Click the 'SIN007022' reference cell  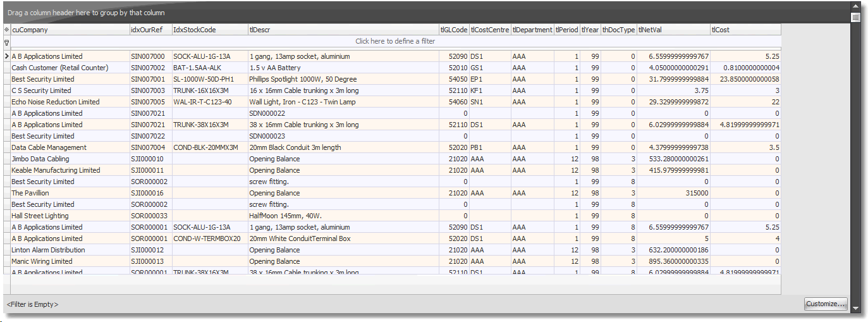tap(150, 136)
